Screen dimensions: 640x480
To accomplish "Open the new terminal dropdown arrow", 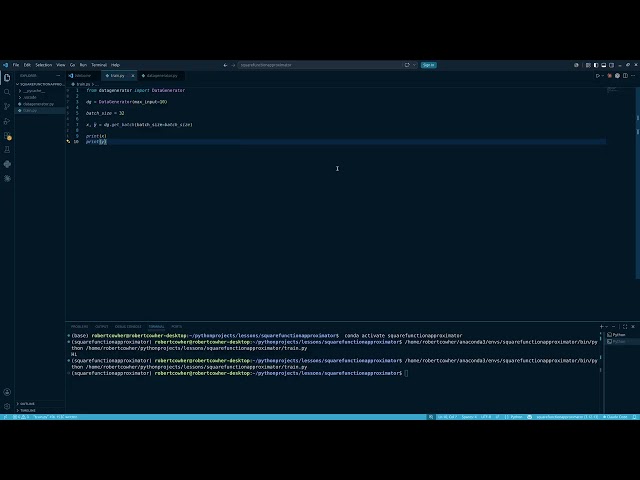I will click(607, 327).
